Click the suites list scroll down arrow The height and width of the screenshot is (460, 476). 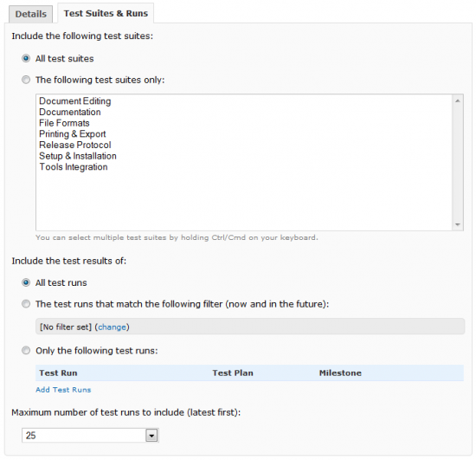point(458,224)
